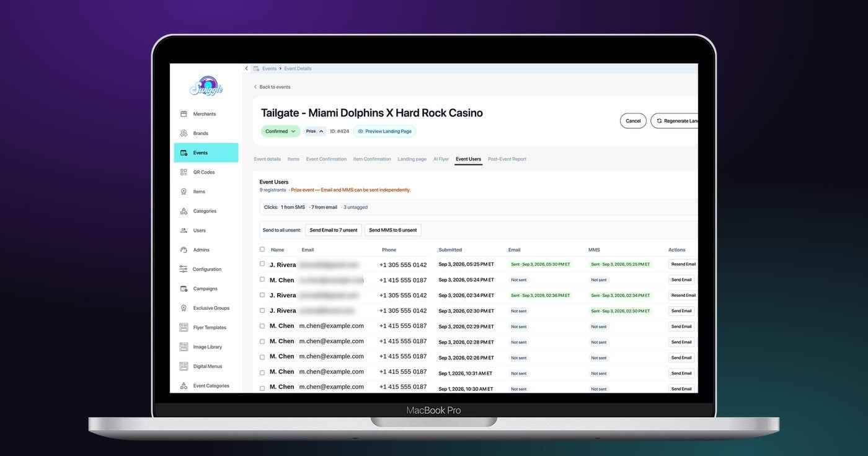Switch to the Event details tab
The height and width of the screenshot is (456, 868).
(x=267, y=159)
